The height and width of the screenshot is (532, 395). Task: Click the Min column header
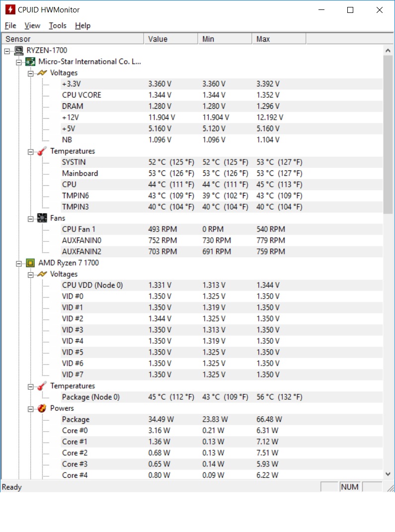(x=225, y=39)
